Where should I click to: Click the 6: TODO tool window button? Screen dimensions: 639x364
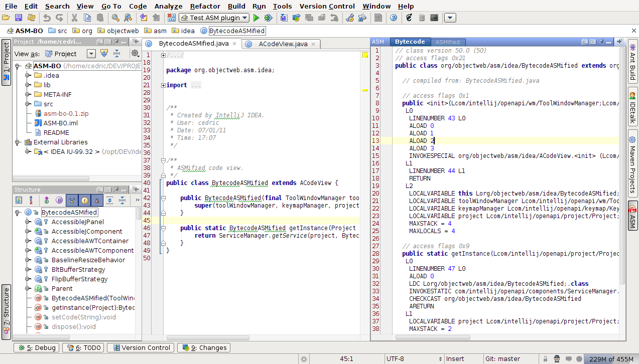[83, 347]
